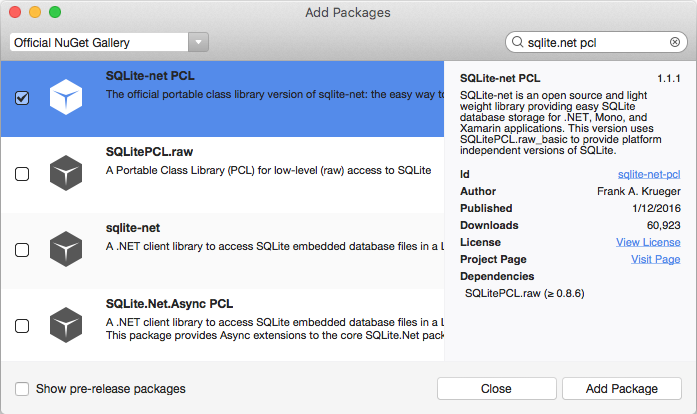
Task: Uncheck the SQLite-net PCL package checkbox
Action: [22, 97]
